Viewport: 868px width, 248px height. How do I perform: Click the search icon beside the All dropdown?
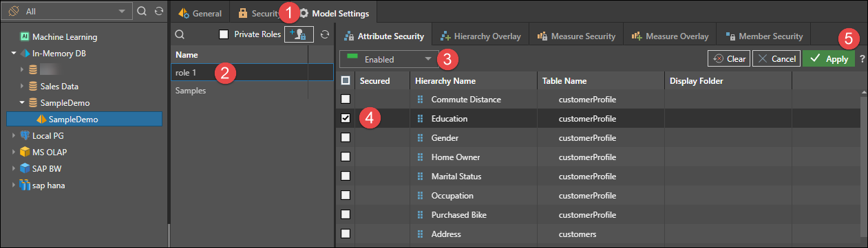142,11
